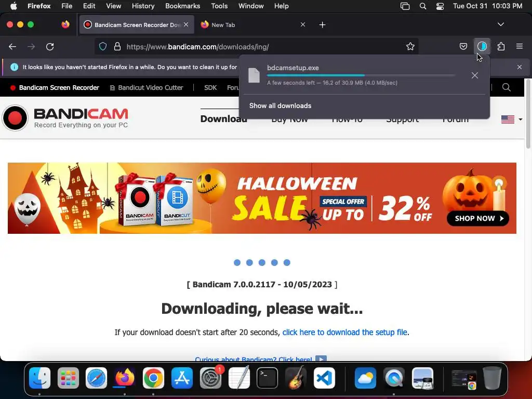This screenshot has height=399, width=532.
Task: Click the site search magnifier icon
Action: pos(506,87)
